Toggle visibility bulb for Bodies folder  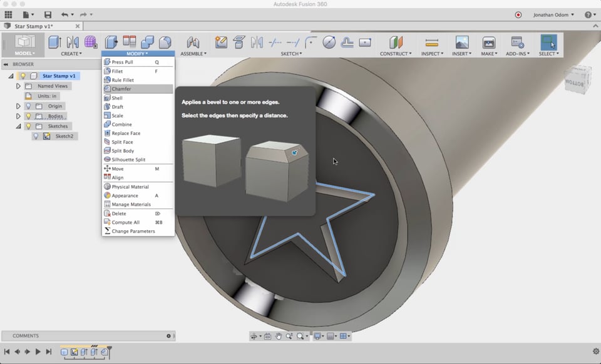pyautogui.click(x=28, y=116)
